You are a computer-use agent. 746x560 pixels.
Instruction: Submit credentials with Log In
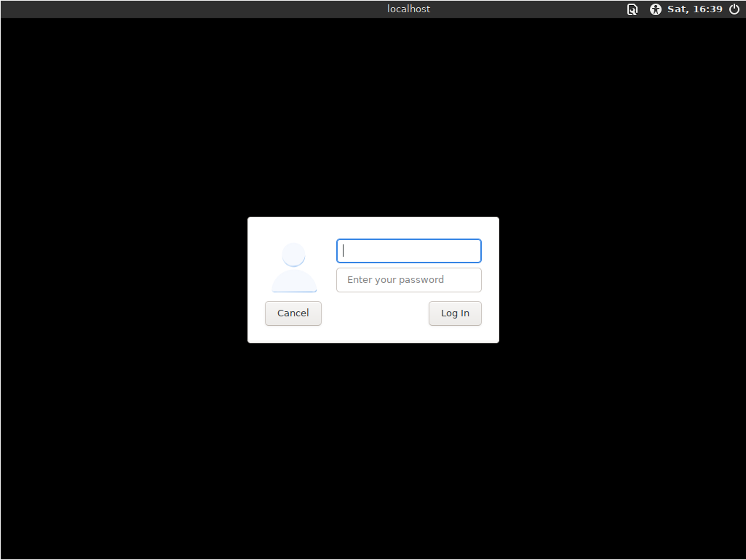tap(455, 313)
